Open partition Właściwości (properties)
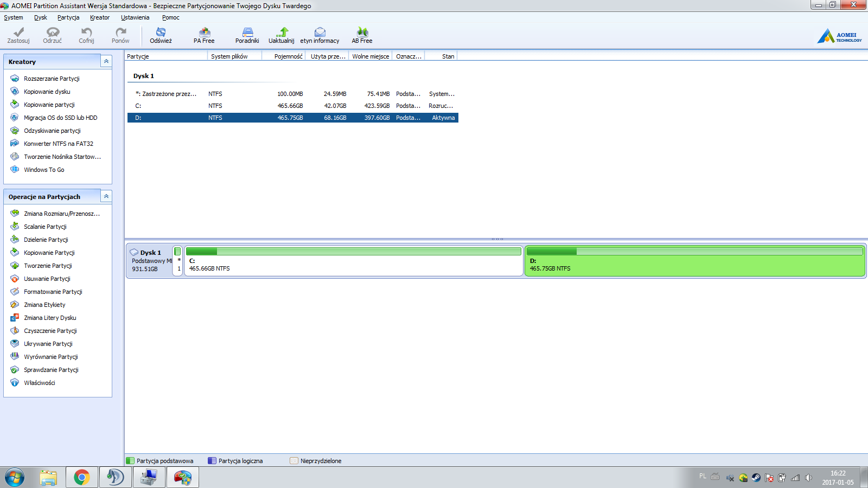868x488 pixels. click(x=39, y=383)
